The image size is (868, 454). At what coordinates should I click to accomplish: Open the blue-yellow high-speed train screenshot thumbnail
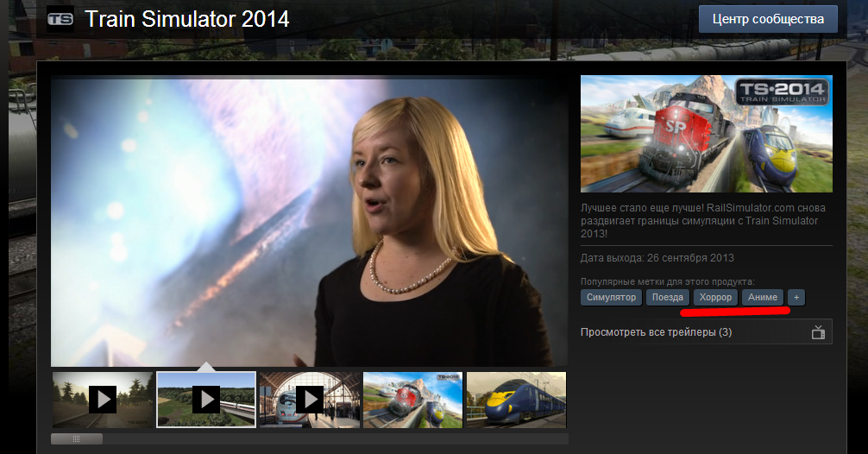tap(517, 400)
